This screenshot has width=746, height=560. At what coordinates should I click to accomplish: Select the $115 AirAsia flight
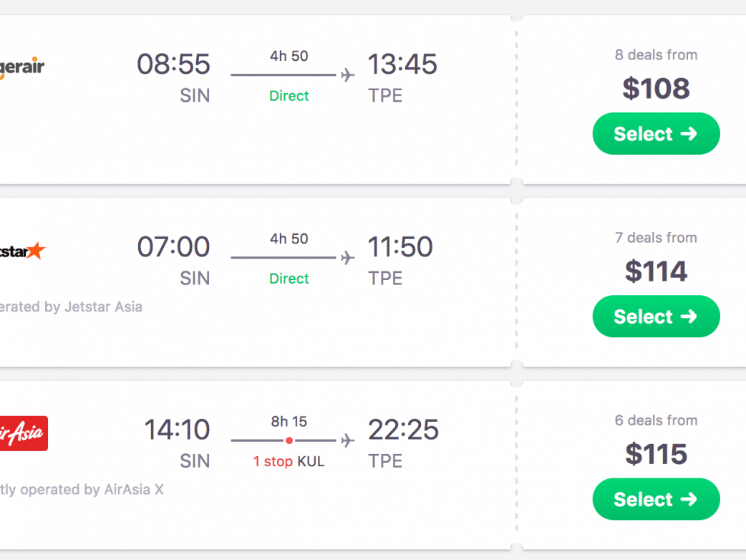pos(656,499)
